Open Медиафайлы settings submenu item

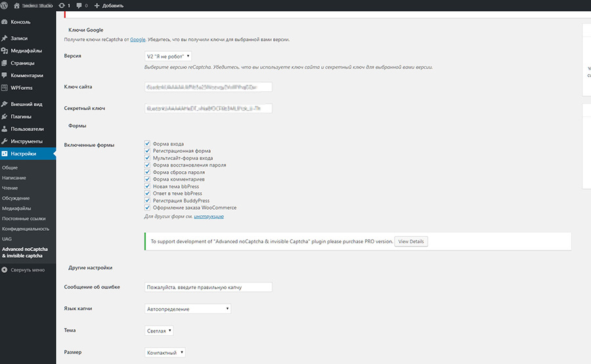(x=16, y=208)
